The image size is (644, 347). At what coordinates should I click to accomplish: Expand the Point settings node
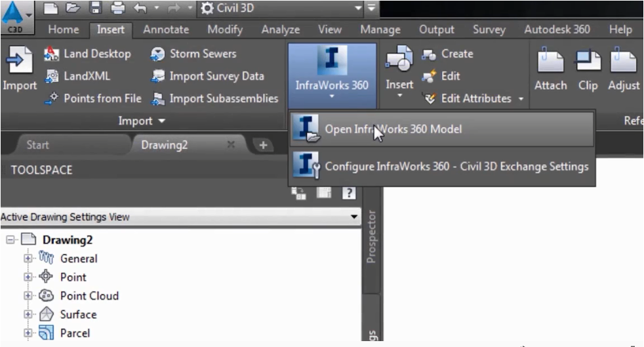click(28, 277)
